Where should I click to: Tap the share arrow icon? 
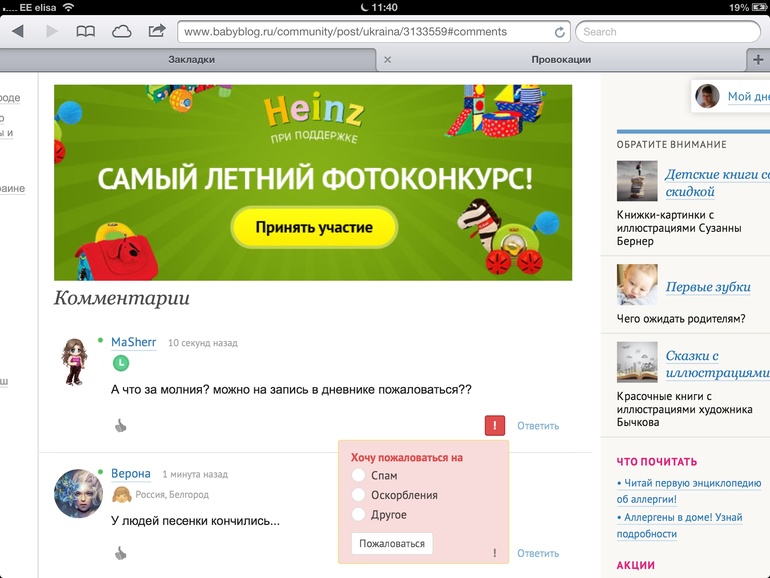pos(157,31)
